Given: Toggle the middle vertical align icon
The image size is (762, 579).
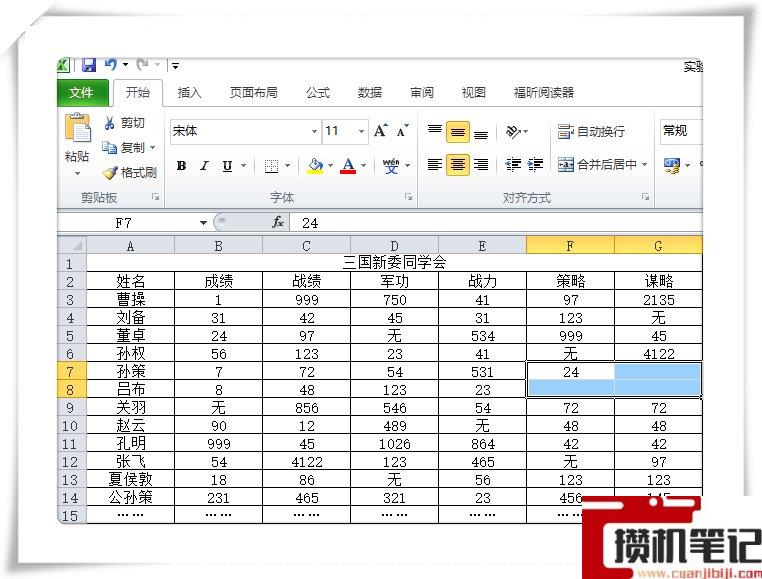Looking at the screenshot, I should pos(457,132).
